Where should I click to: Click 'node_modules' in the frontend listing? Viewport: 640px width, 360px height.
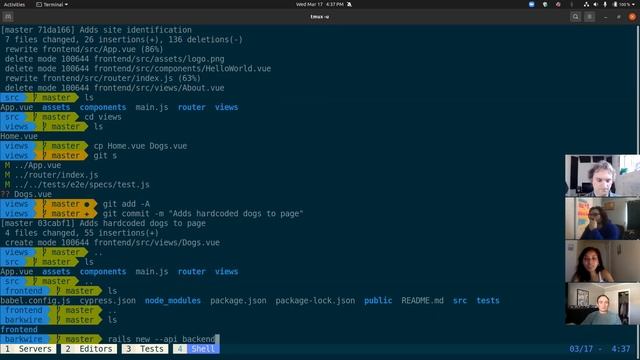point(173,300)
